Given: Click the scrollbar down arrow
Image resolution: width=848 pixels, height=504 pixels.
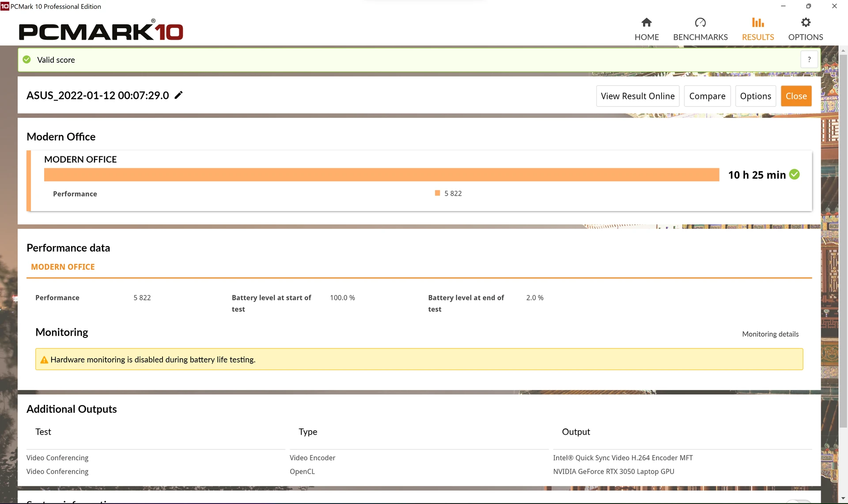Looking at the screenshot, I should tap(843, 499).
